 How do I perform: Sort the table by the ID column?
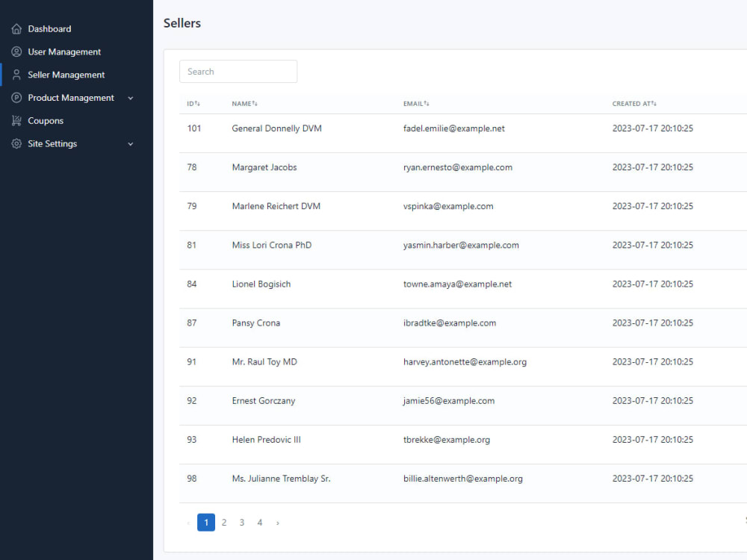point(193,104)
